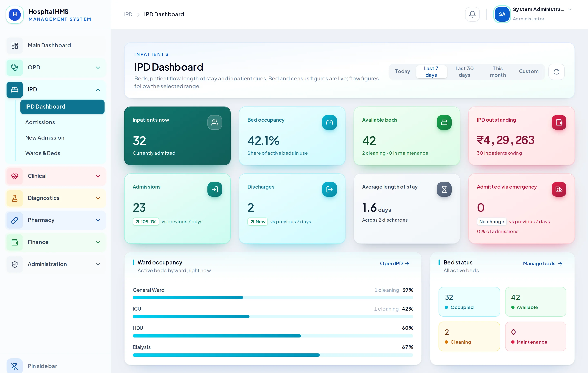Collapse the IPD menu chevron
The image size is (588, 373).
(98, 90)
